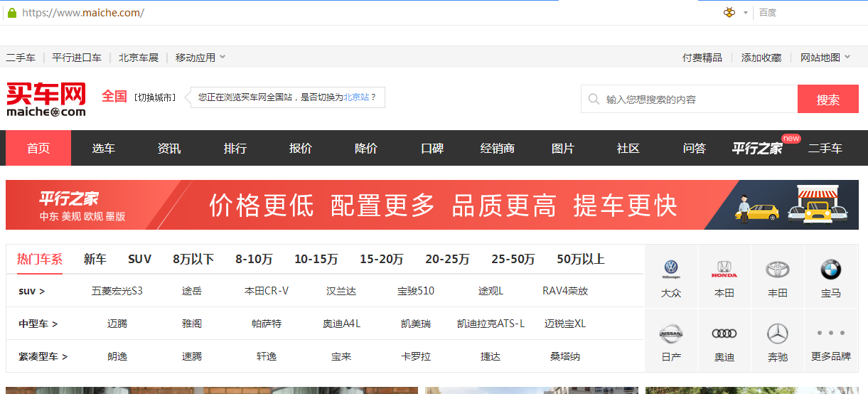Go to 首页 in main navigation
Viewport: 868px width, 394px height.
tap(38, 148)
